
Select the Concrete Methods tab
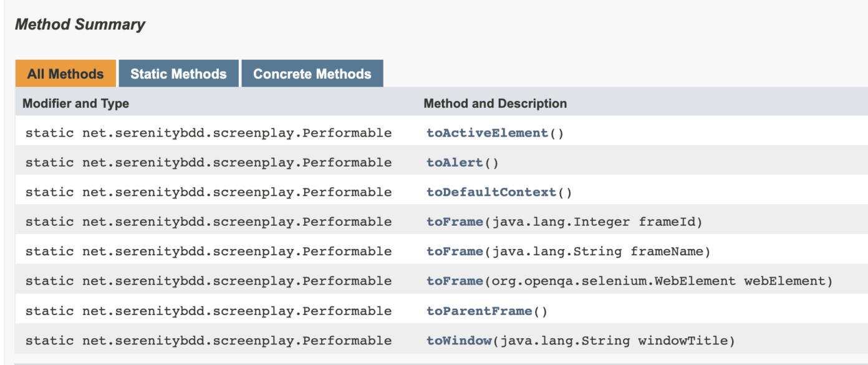pyautogui.click(x=312, y=74)
